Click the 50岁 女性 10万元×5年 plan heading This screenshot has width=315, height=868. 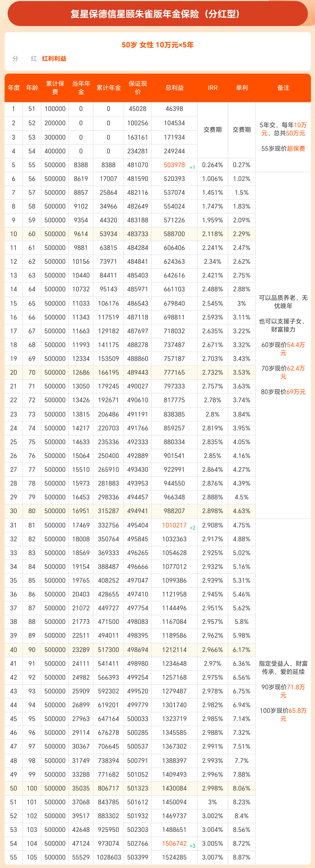(158, 45)
